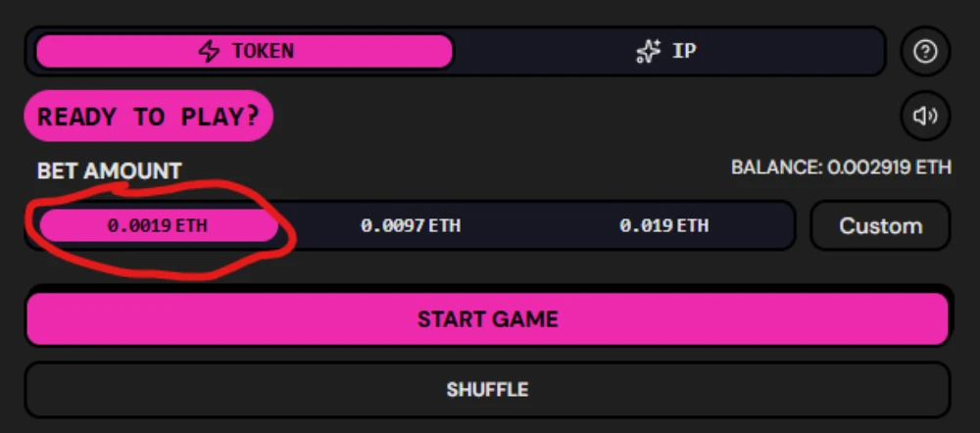Switch to the IP mode tab
This screenshot has width=980, height=433.
click(668, 51)
